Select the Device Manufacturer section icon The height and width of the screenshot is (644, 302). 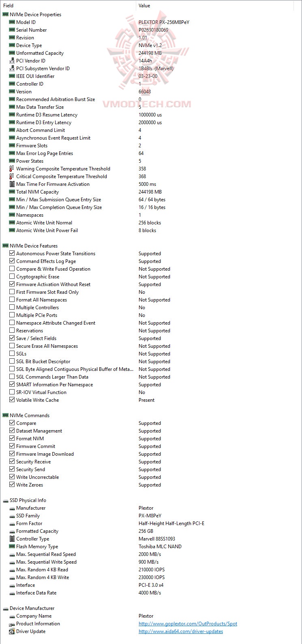(5, 608)
